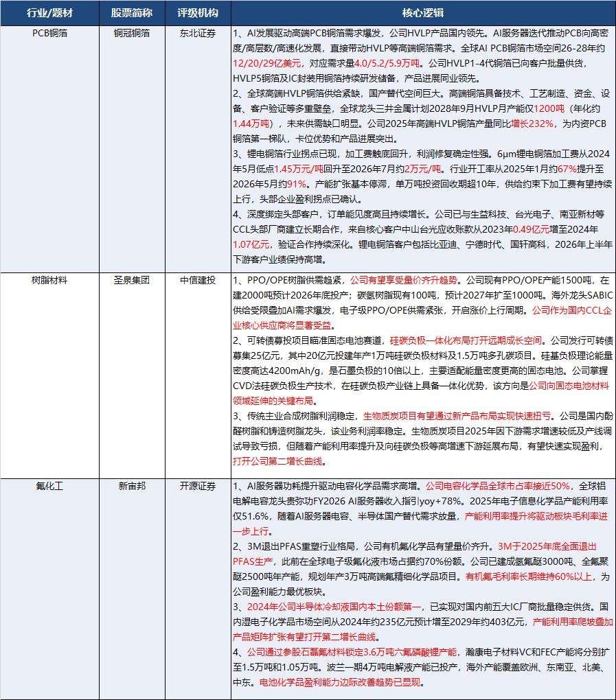Image resolution: width=616 pixels, height=700 pixels.
Task: Click the line starting 2、3M退出PFAS重塑行业格局
Action: pos(415,546)
